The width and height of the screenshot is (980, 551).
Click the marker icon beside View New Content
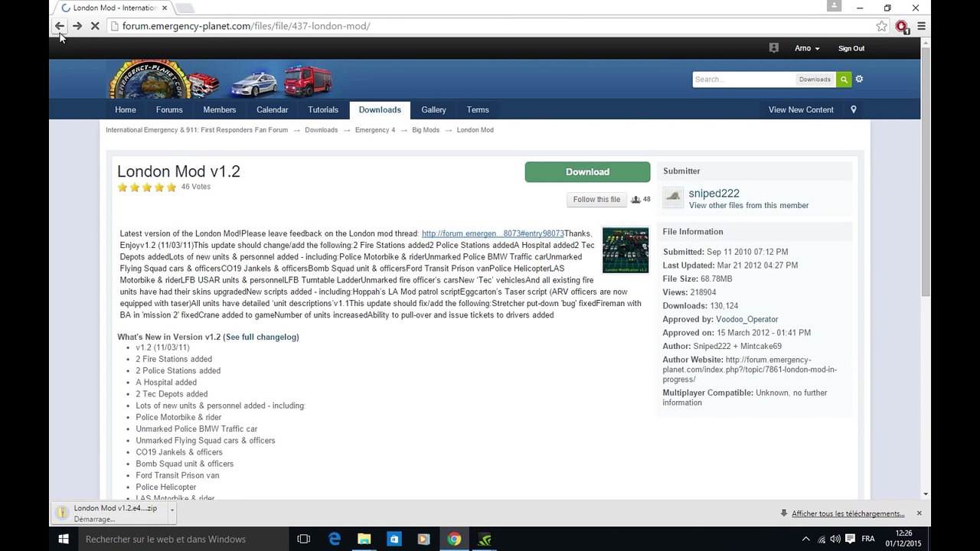point(854,110)
